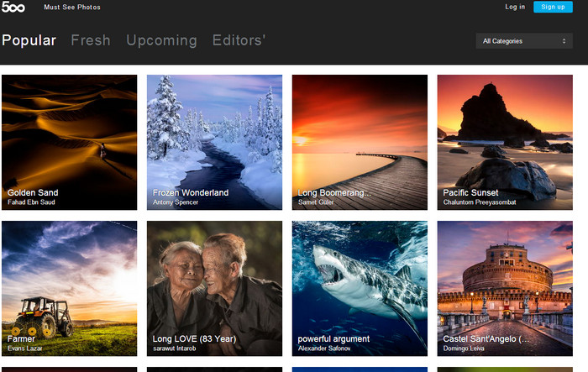View the Long LOVE (83 Year) photo
588x372 pixels.
pyautogui.click(x=214, y=281)
